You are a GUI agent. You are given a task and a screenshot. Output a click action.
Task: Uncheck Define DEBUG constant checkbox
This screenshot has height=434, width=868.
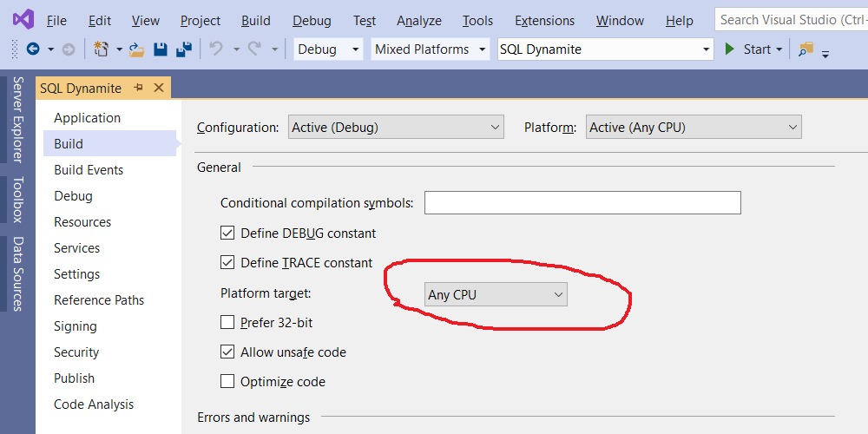[227, 233]
